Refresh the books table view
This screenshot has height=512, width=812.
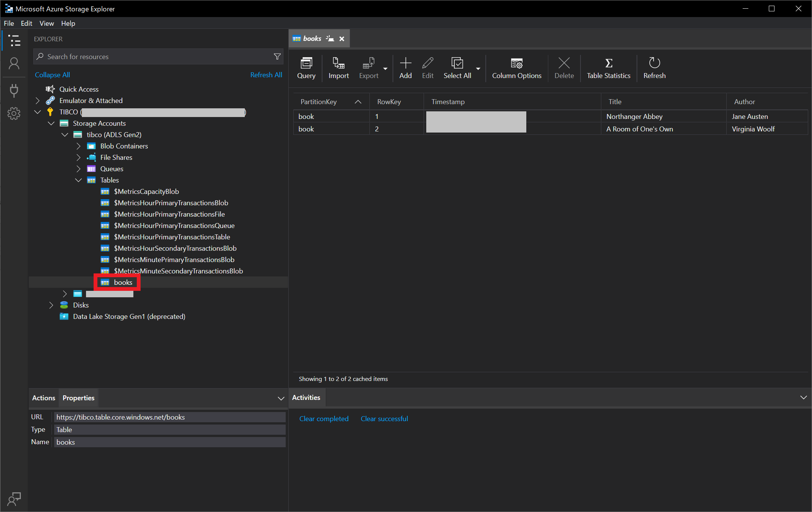(654, 68)
